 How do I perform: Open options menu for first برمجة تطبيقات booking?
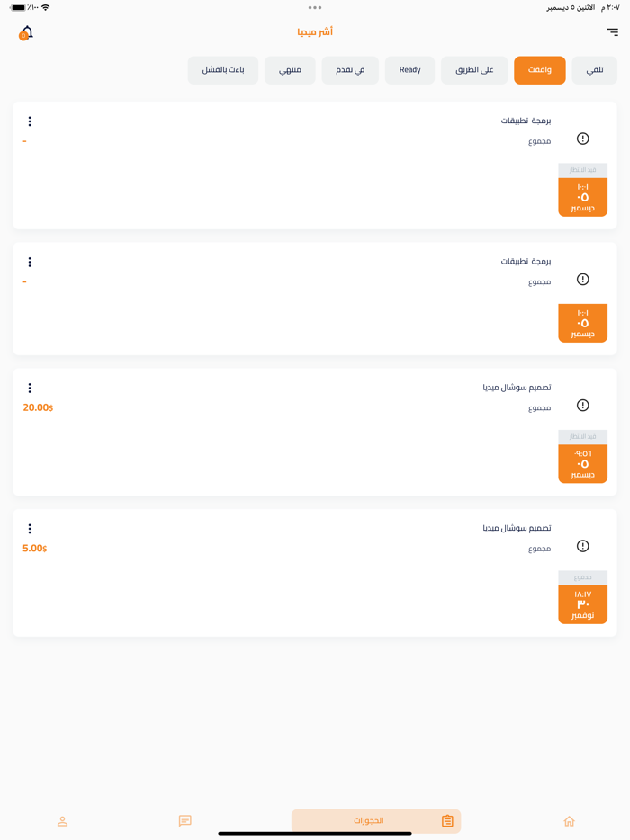30,121
